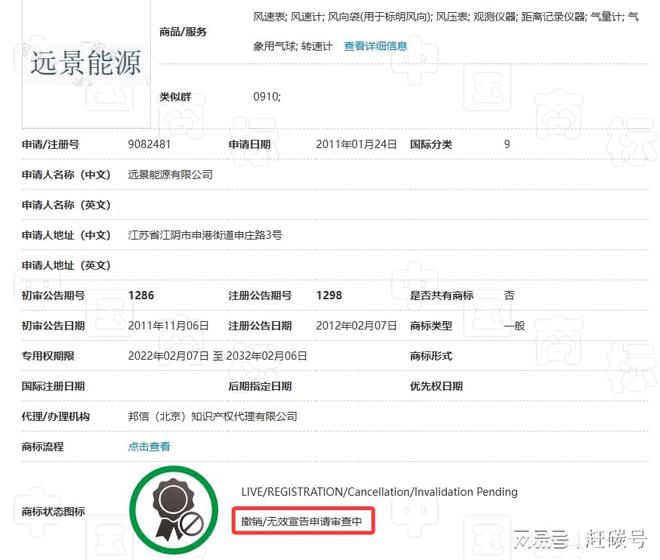Image resolution: width=660 pixels, height=560 pixels.
Task: Click the 后期指定日期 label
Action: [x=260, y=386]
